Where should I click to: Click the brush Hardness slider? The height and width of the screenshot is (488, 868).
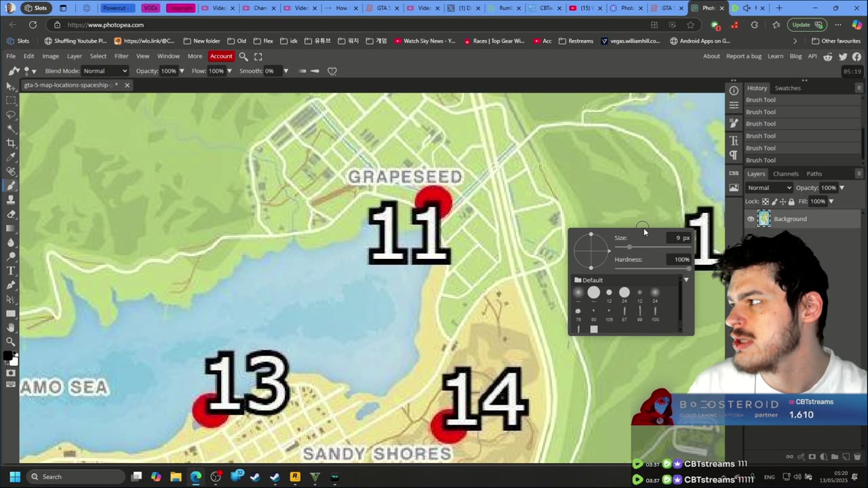coord(652,268)
